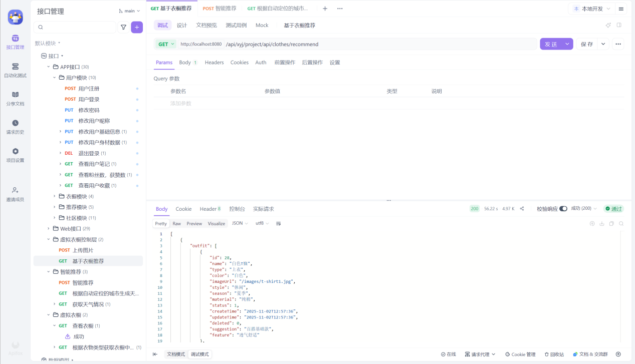This screenshot has width=635, height=364.
Task: Open the tab bar more-options ellipsis
Action: 340,9
